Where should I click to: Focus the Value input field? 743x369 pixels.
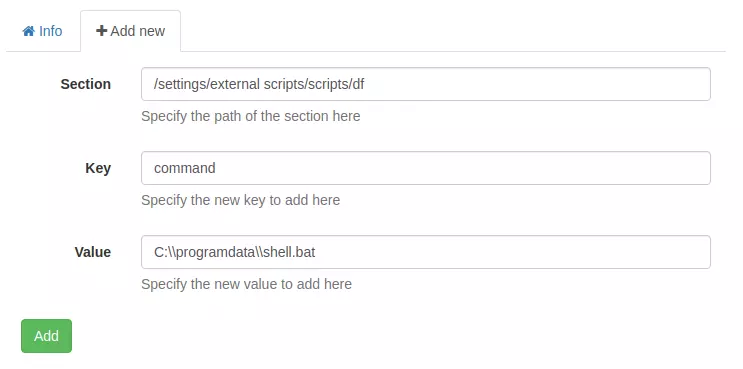point(426,252)
